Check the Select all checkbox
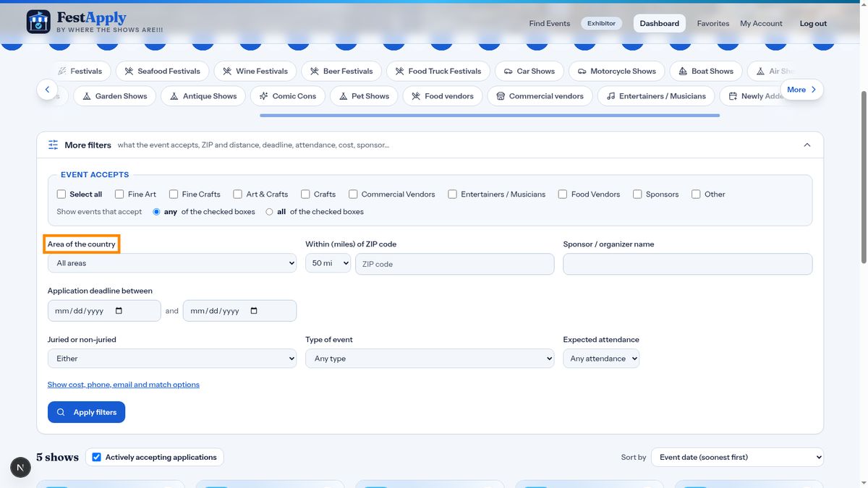 [61, 194]
